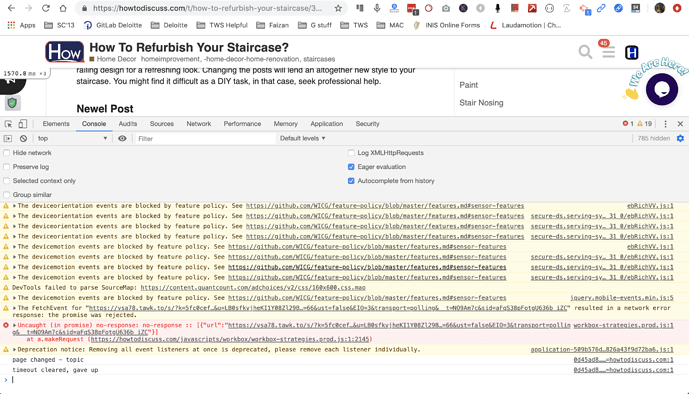This screenshot has height=394, width=689.
Task: Open workbox-strategies.prod.js source link
Action: [624, 325]
